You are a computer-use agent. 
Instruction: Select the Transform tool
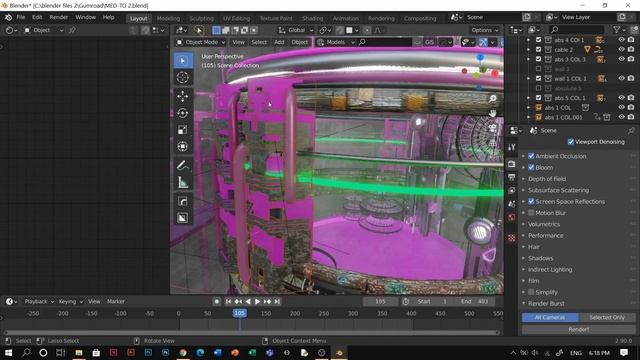tap(182, 147)
